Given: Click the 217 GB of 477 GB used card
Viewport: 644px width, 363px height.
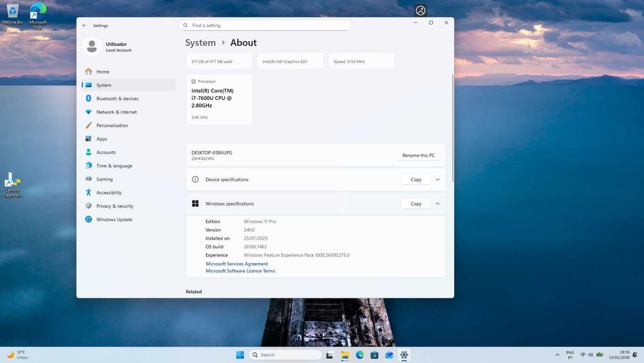Looking at the screenshot, I should [x=220, y=61].
